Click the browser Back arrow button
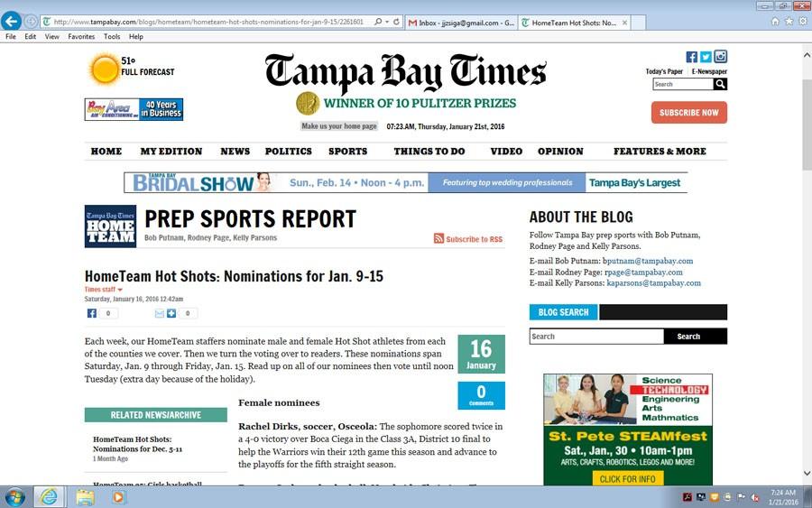This screenshot has width=812, height=508. tap(11, 22)
